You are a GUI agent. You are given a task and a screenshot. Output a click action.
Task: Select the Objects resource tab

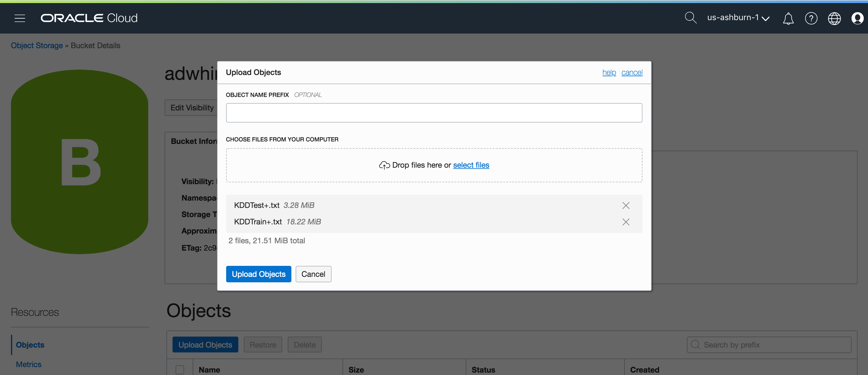30,345
